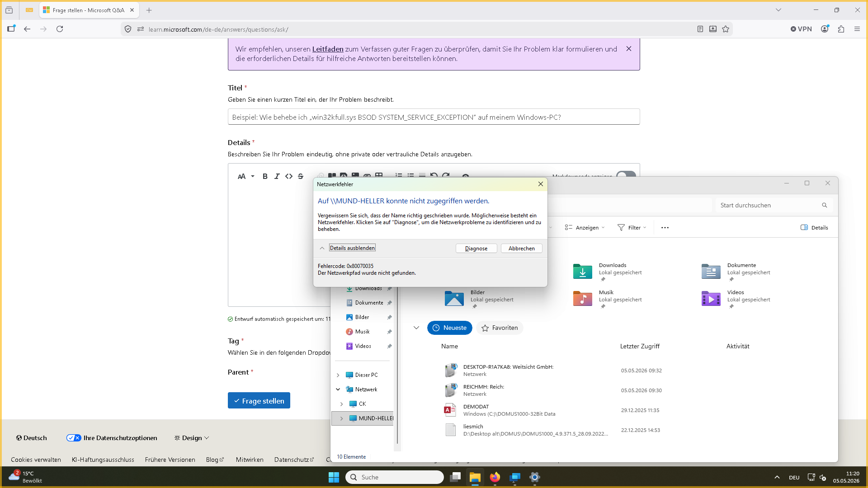Collapse Netzwerk in navigation tree
Screen dimensions: 868x488
point(338,389)
